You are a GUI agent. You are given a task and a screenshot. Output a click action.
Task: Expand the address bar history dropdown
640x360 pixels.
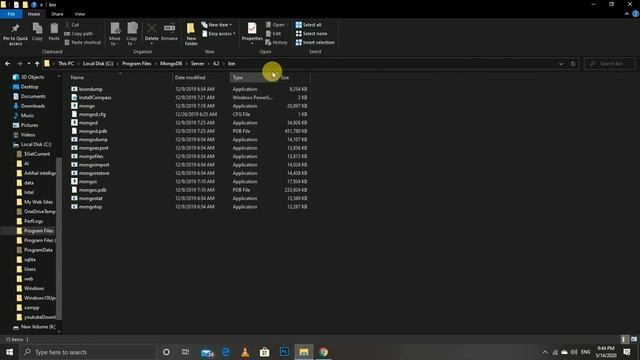tap(561, 64)
